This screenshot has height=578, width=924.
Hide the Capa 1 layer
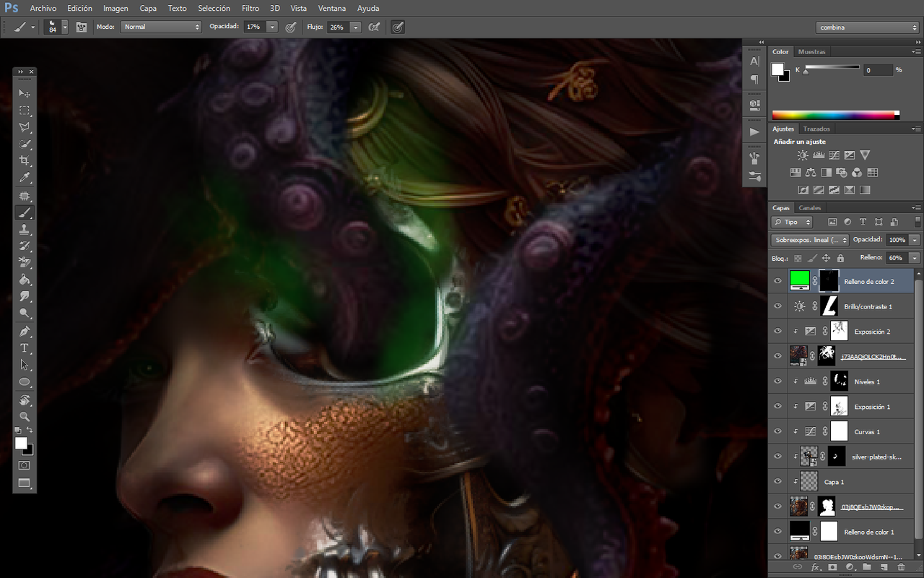[x=777, y=481]
